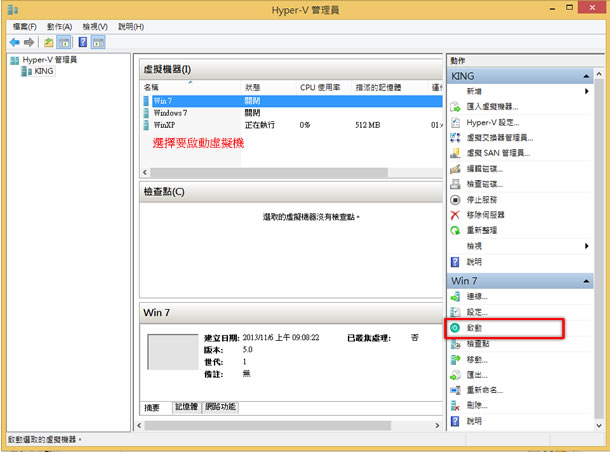Click the 512 MB memory cell
610x452 pixels.
pyautogui.click(x=367, y=125)
